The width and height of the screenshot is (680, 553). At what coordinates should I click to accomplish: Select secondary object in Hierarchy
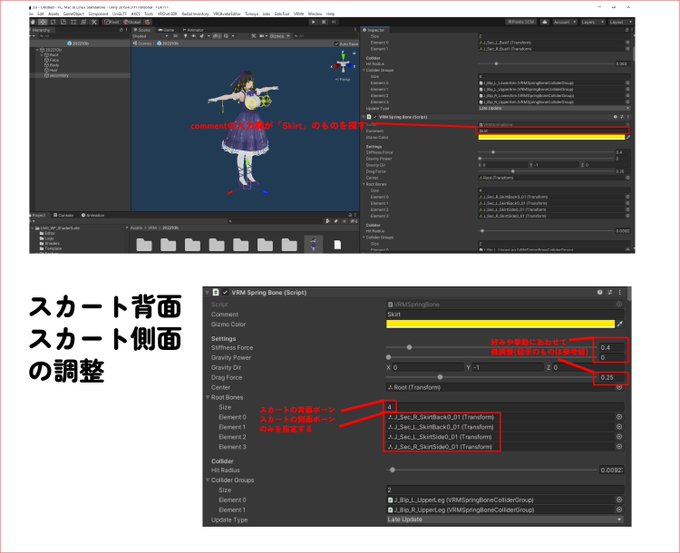(59, 75)
